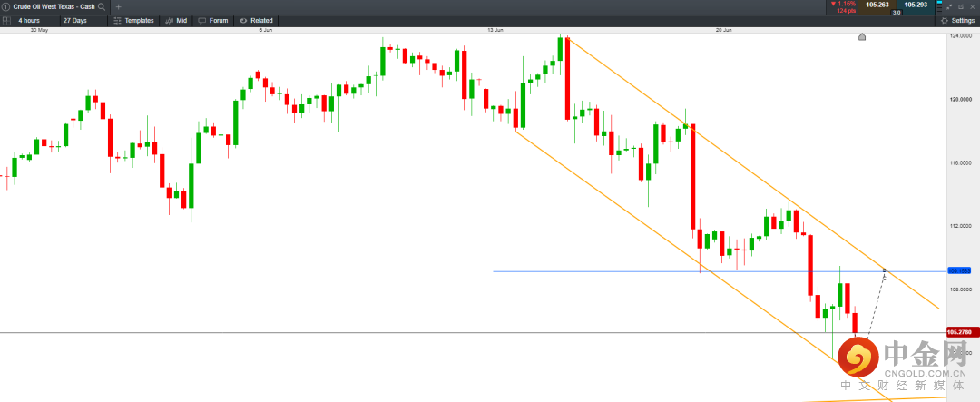
Task: Click the blue 109.15 price level label
Action: (x=959, y=270)
